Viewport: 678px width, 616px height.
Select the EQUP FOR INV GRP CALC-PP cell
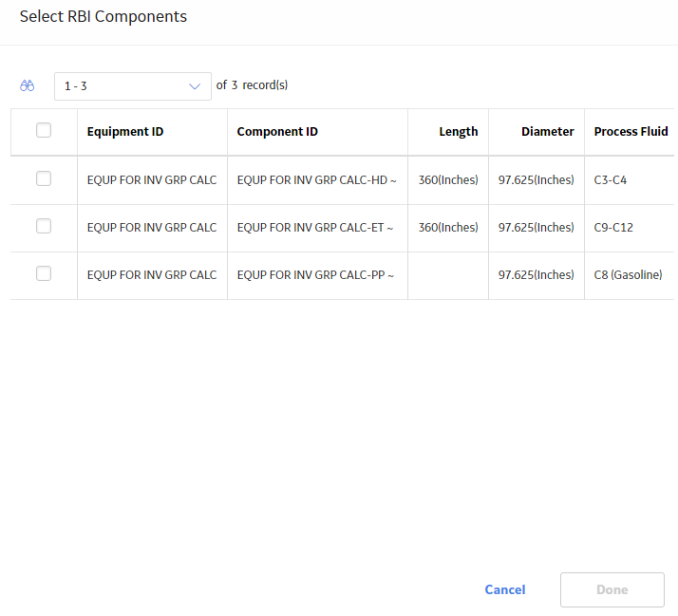pos(315,275)
